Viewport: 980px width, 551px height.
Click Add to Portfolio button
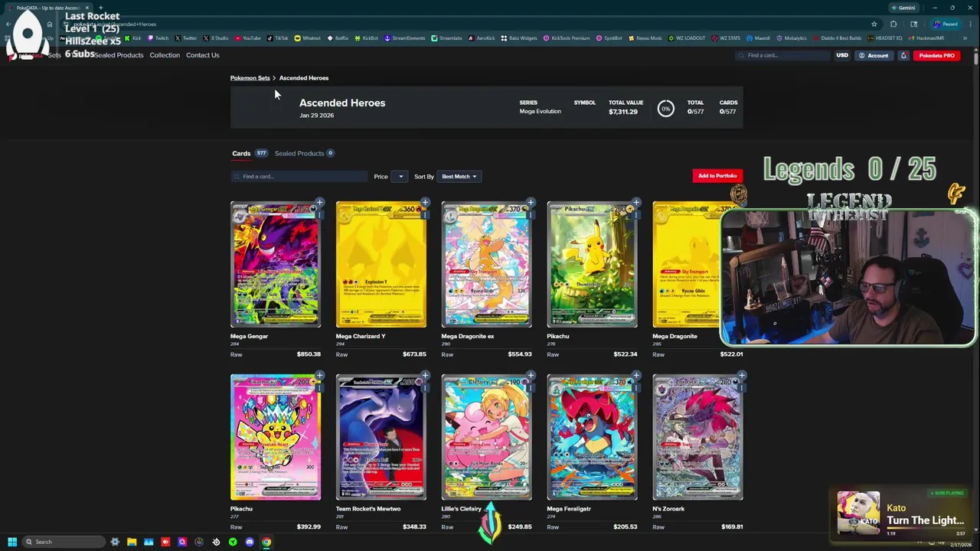click(717, 176)
